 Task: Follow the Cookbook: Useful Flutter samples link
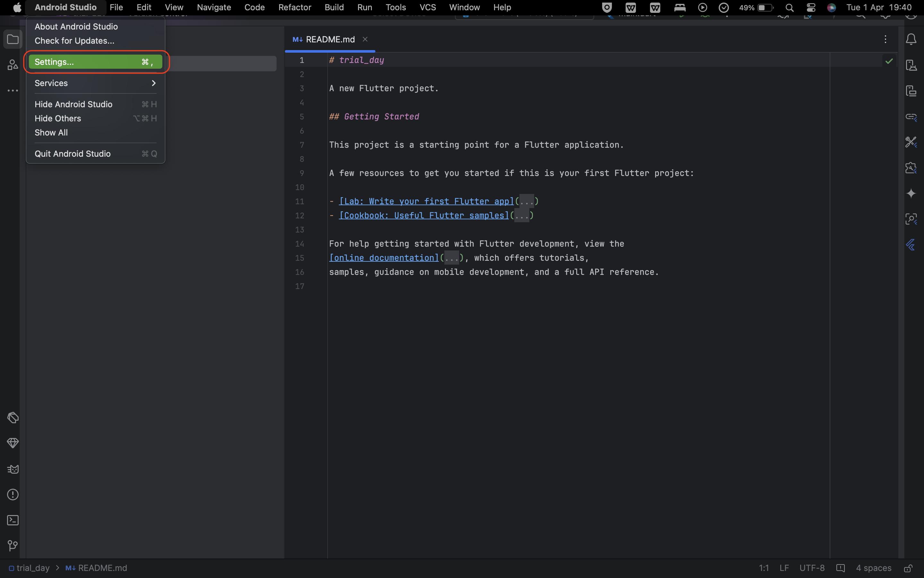[424, 215]
